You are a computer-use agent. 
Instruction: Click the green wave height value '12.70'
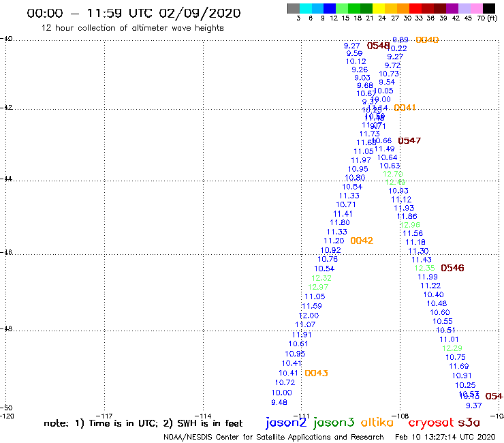393,174
